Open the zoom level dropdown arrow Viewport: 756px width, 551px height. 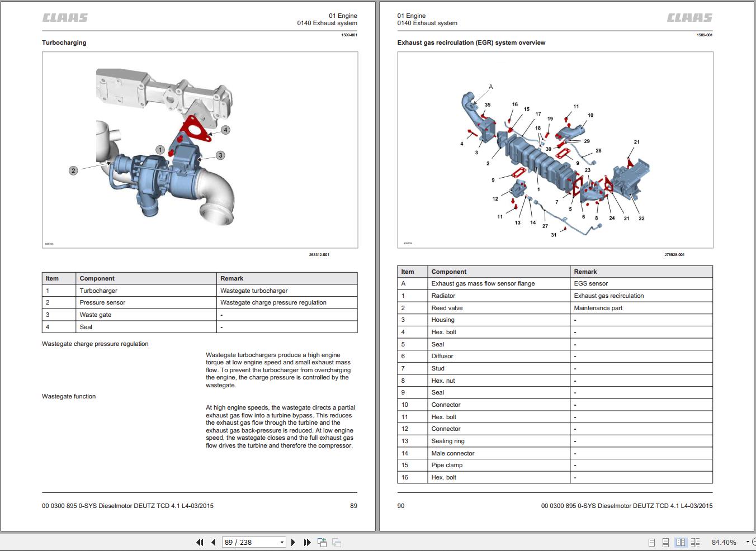(748, 542)
